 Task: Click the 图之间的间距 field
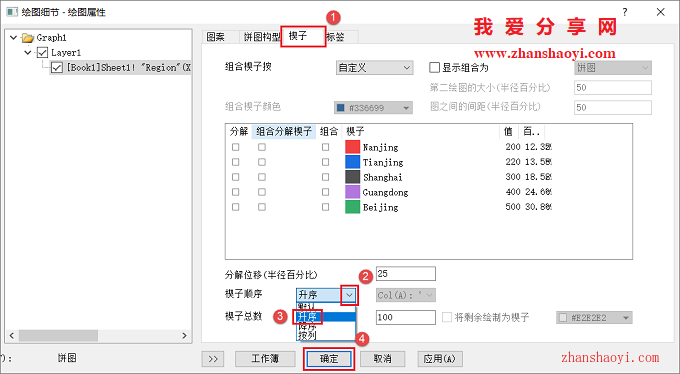coord(613,107)
